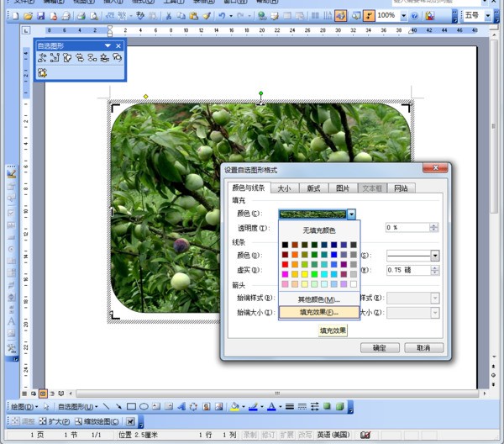
Task: Click the Shadow Style green square icon
Action: 328,406
